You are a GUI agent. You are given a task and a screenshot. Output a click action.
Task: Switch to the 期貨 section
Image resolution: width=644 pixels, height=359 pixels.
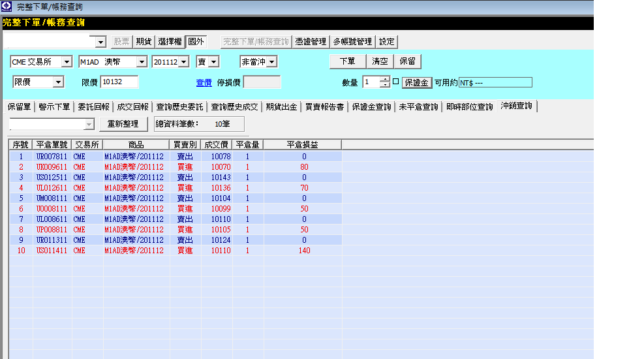click(144, 42)
